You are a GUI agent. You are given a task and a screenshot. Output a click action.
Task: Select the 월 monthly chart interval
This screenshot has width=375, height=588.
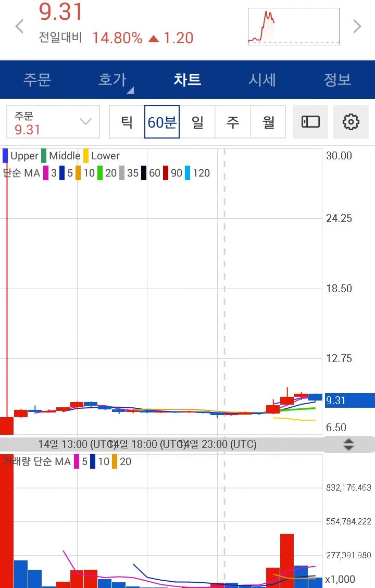pos(268,122)
